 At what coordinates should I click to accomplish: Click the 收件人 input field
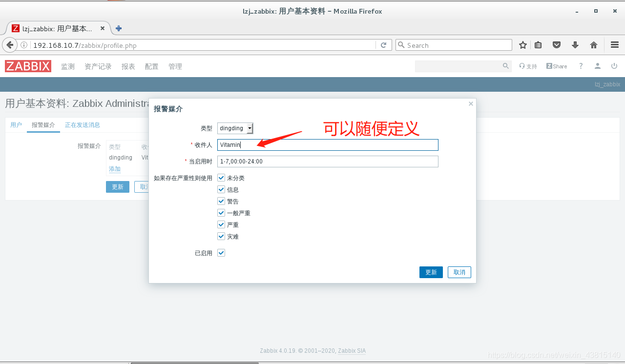click(x=328, y=145)
